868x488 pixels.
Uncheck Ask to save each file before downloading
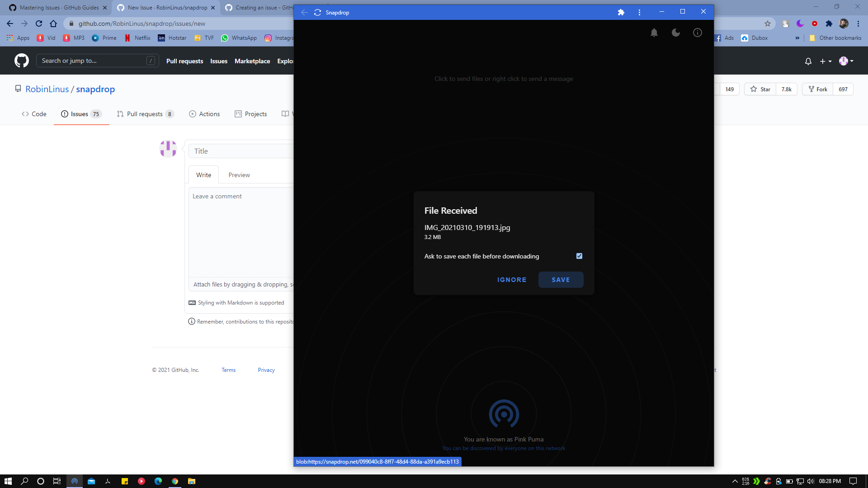tap(579, 256)
